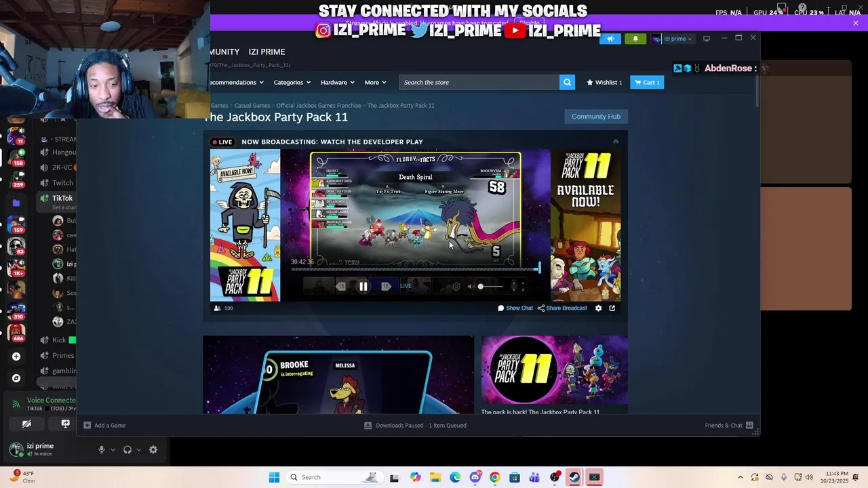Open the Wishlist button
This screenshot has width=868, height=488.
point(604,83)
